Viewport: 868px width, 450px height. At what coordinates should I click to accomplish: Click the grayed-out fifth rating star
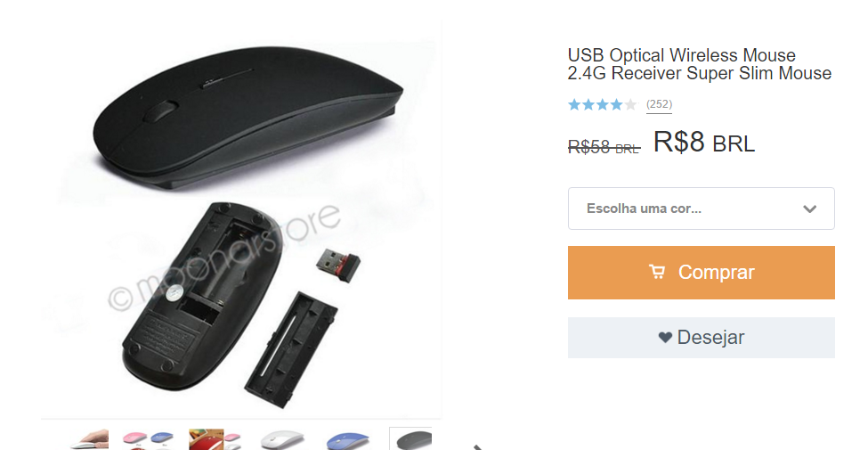[630, 104]
